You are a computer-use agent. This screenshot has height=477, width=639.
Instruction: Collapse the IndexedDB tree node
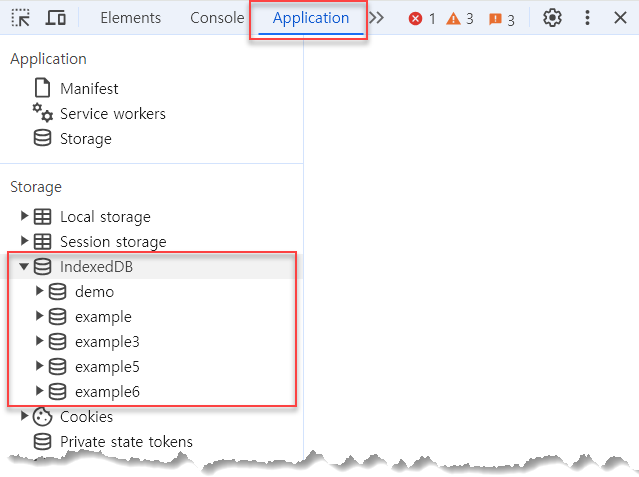click(x=24, y=266)
